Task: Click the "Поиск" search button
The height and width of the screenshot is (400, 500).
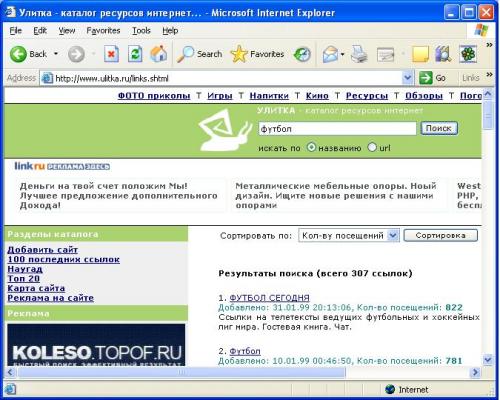Action: (439, 128)
